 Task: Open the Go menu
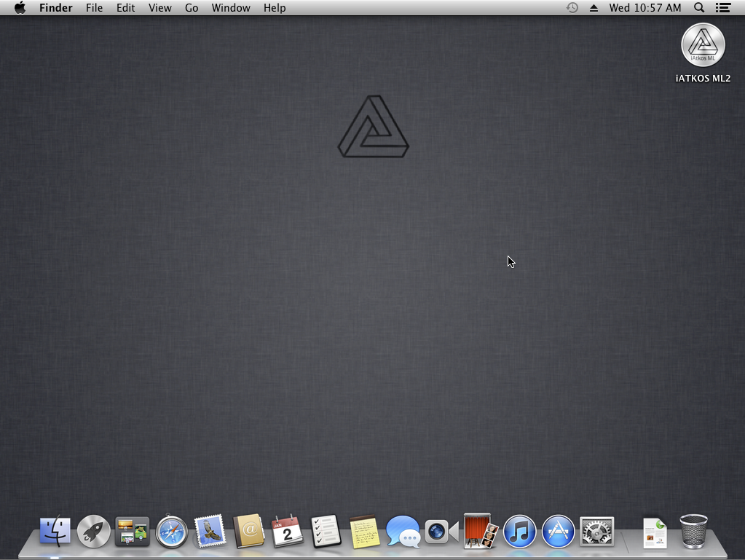[192, 8]
